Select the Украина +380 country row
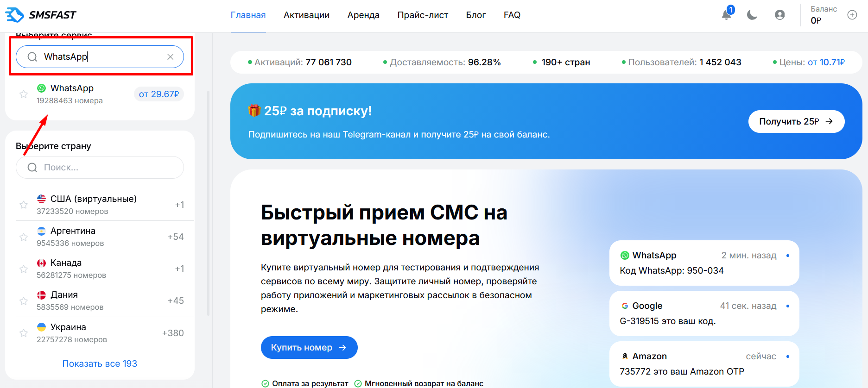 (105, 333)
